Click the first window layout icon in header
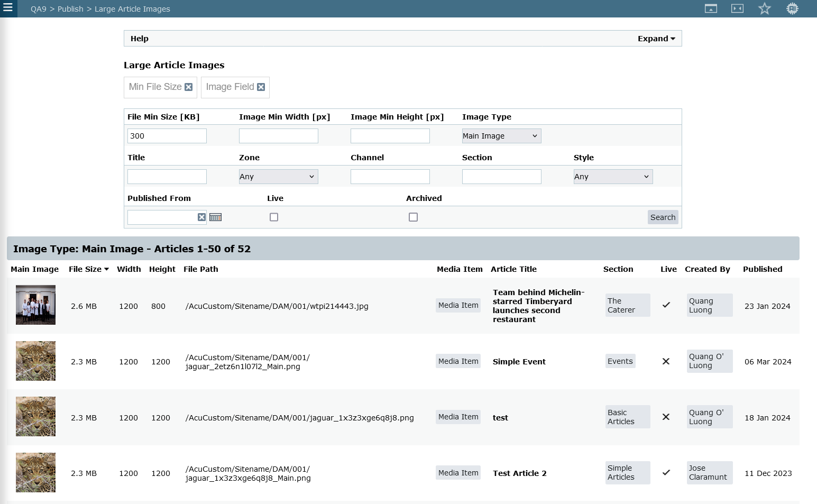Viewport: 817px width, 504px height. click(711, 8)
